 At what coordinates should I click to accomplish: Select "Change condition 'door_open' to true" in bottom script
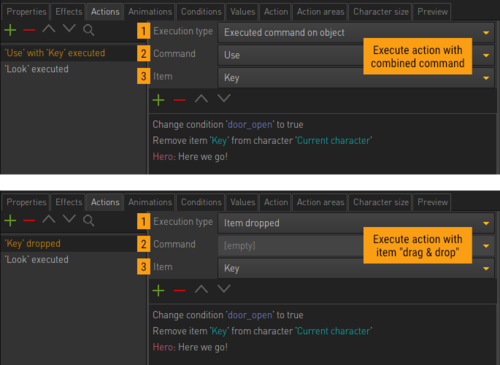click(x=228, y=315)
